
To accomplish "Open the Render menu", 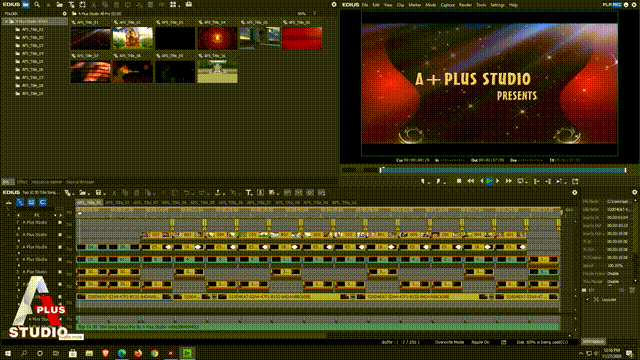I will (465, 5).
